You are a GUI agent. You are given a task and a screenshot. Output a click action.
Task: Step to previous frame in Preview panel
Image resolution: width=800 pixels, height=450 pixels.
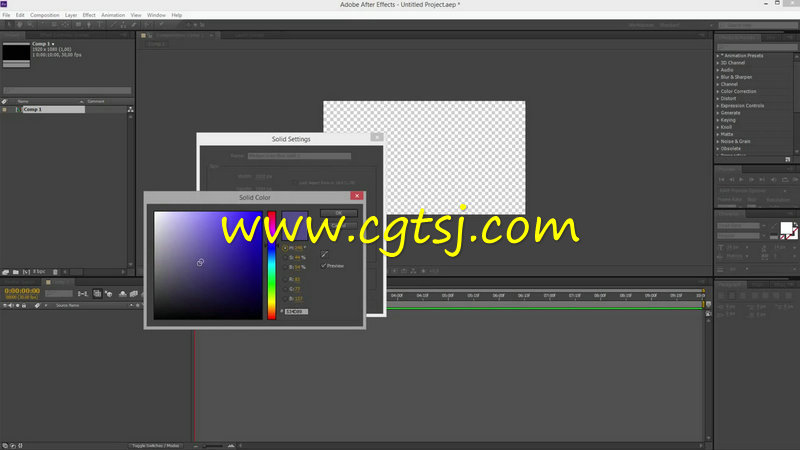(x=732, y=180)
